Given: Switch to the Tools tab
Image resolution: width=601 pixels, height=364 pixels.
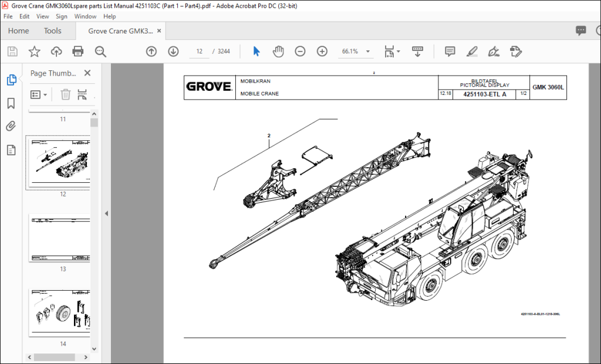Looking at the screenshot, I should [52, 30].
